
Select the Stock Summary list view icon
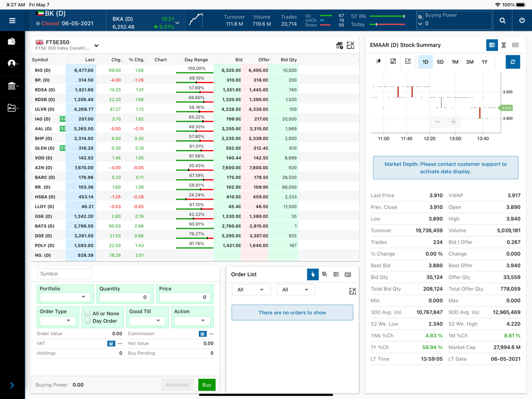click(x=492, y=45)
